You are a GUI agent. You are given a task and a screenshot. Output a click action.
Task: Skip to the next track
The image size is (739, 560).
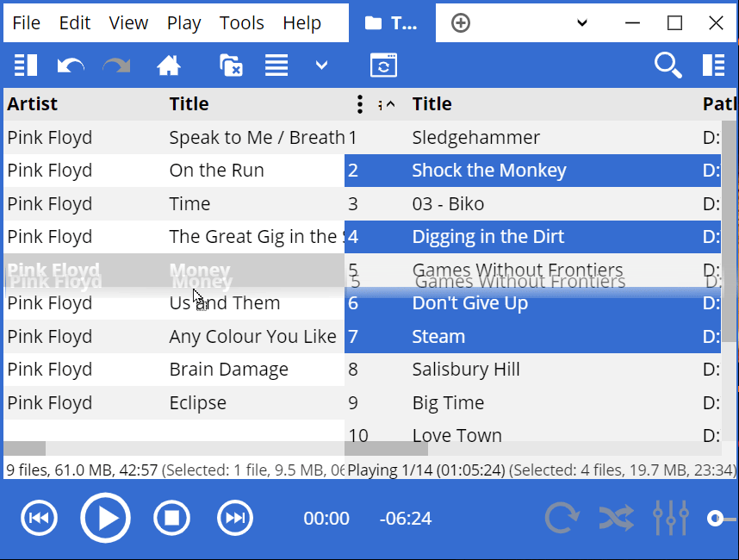[x=234, y=518]
